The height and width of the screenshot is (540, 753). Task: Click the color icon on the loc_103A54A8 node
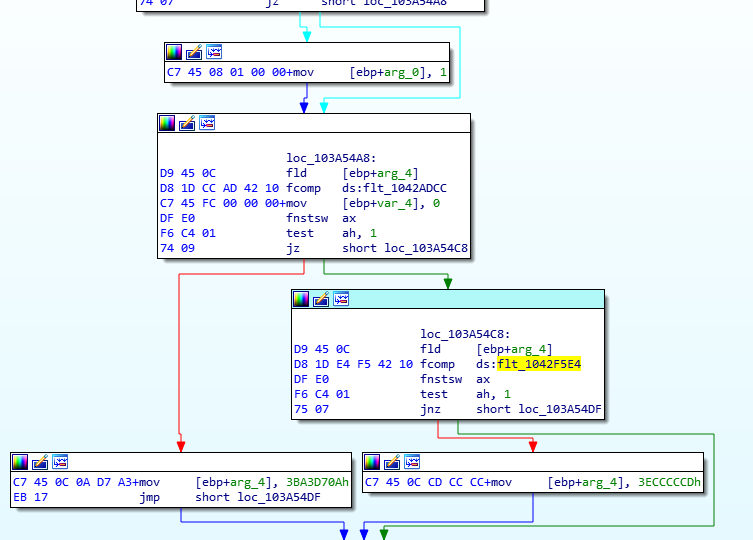tap(167, 123)
